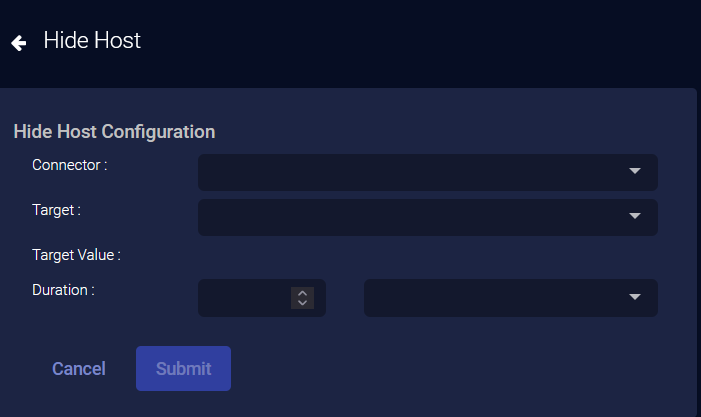Decrease Duration with the down stepper arrow
Image resolution: width=701 pixels, height=417 pixels.
[x=303, y=303]
